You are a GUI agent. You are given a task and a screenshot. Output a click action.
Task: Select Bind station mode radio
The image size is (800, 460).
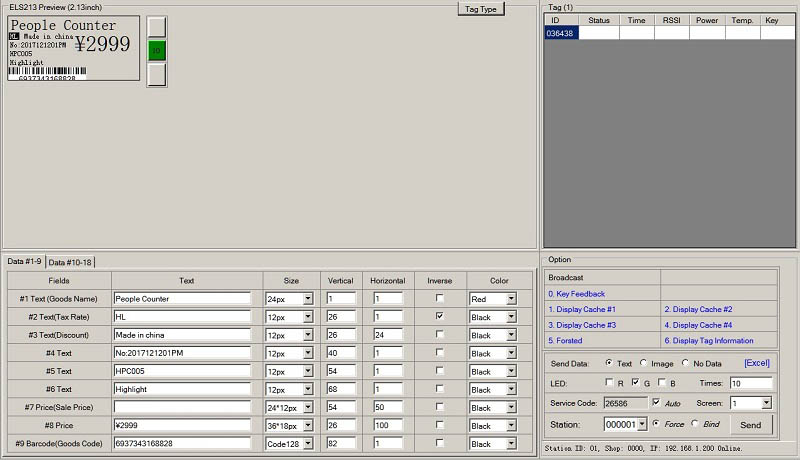coord(695,423)
